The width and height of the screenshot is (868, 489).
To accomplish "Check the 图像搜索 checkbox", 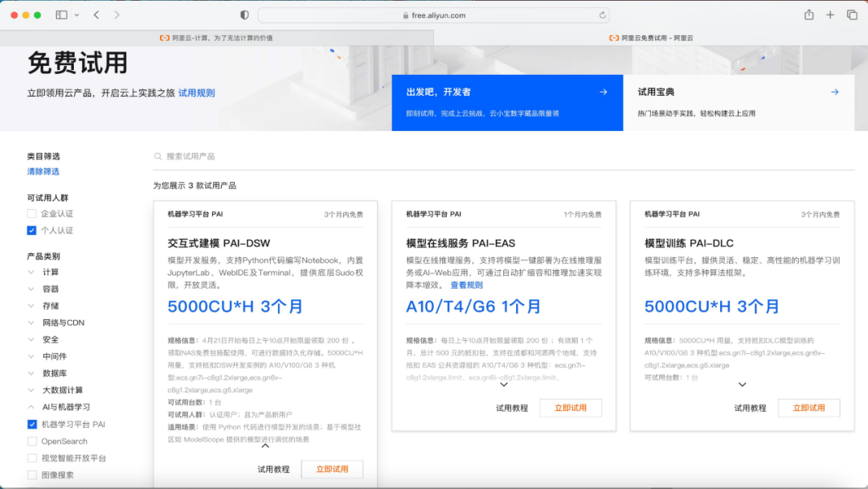I will click(x=32, y=475).
